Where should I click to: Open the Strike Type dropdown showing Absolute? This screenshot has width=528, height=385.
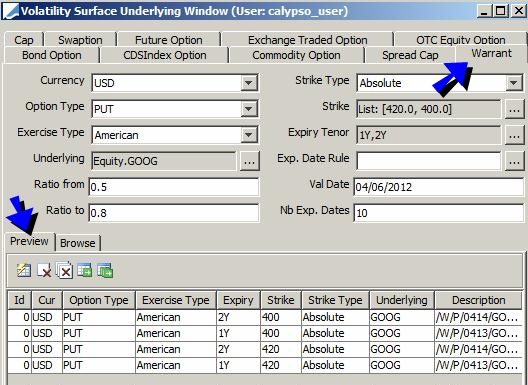[514, 83]
